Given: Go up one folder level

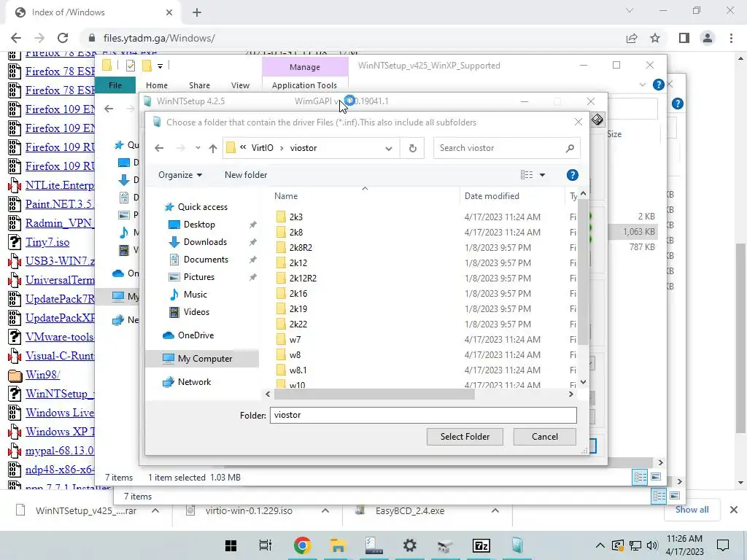Looking at the screenshot, I should [213, 148].
